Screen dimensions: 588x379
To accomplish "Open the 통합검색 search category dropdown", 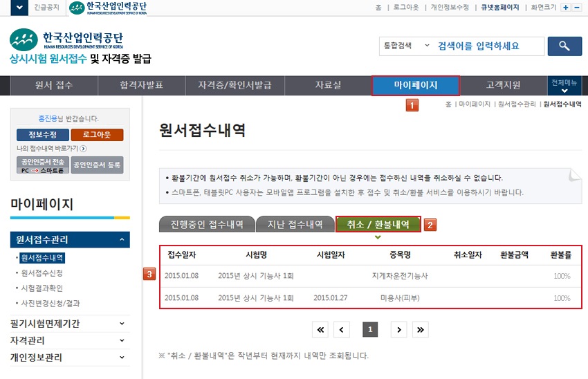I will click(405, 46).
